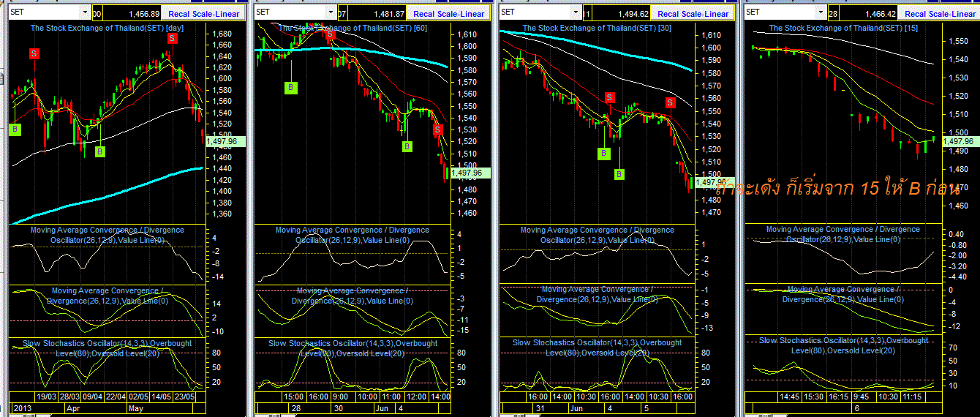Click Recal Scale-Linear on the day chart
This screenshot has height=417, width=980.
click(203, 14)
